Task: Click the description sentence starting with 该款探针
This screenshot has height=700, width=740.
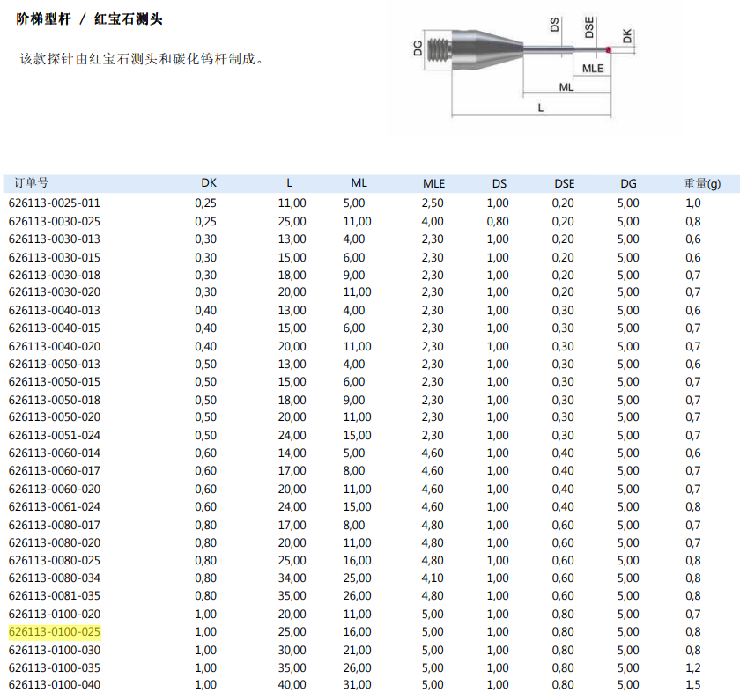Action: pos(142,59)
